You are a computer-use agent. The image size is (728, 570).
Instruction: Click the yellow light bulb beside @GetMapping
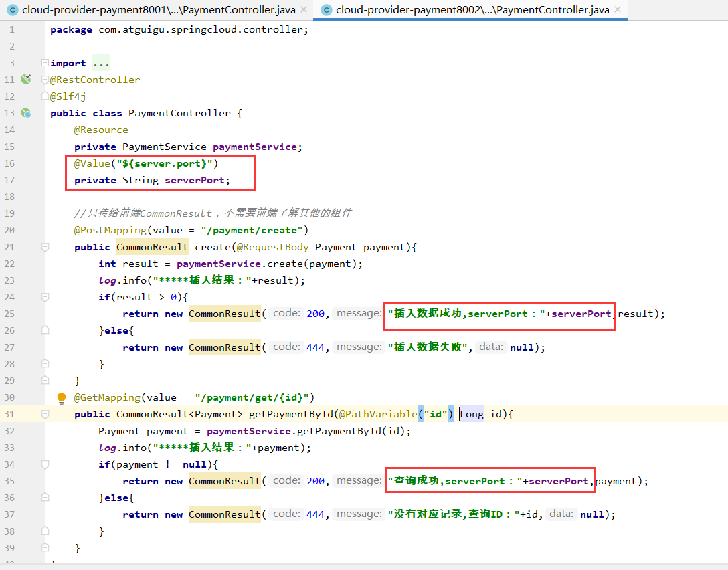coord(62,398)
